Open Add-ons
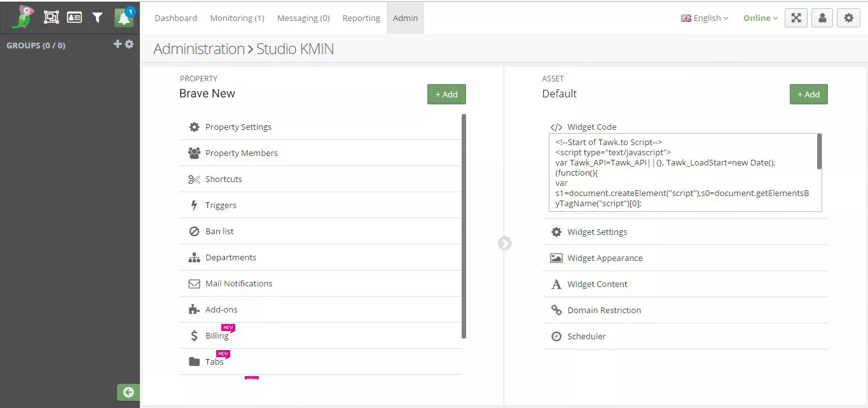Image resolution: width=868 pixels, height=408 pixels. [x=320, y=309]
